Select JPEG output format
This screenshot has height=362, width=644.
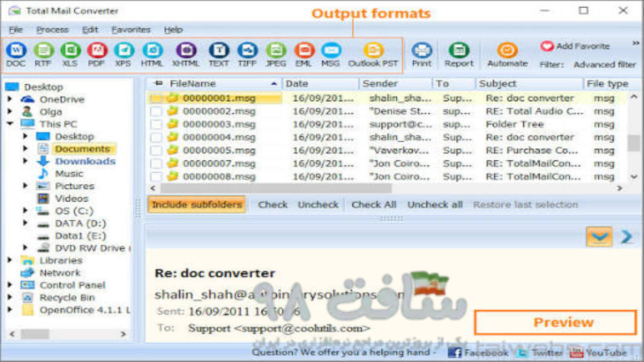tap(275, 55)
